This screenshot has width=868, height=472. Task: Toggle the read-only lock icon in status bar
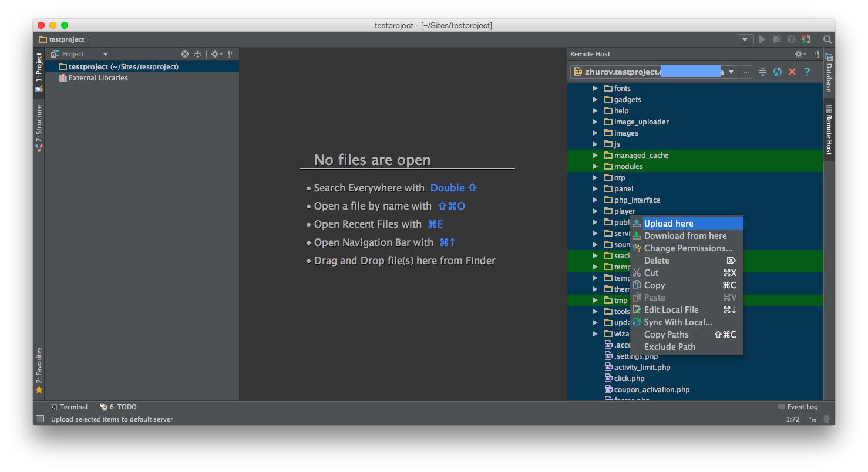point(813,419)
